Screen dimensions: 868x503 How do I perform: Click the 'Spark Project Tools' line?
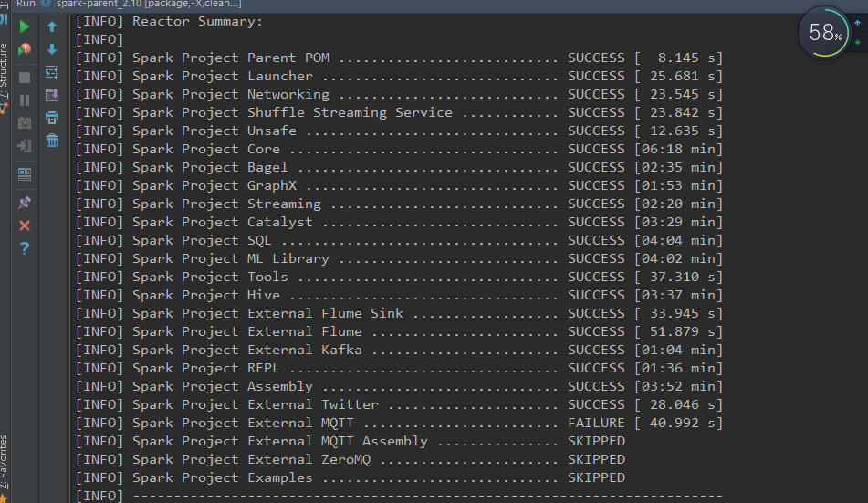[x=399, y=278]
